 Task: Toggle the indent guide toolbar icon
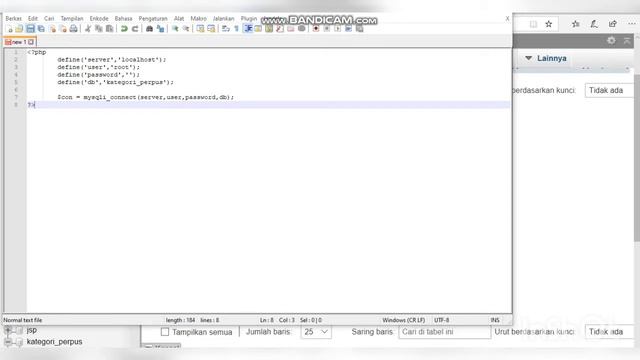point(248,29)
